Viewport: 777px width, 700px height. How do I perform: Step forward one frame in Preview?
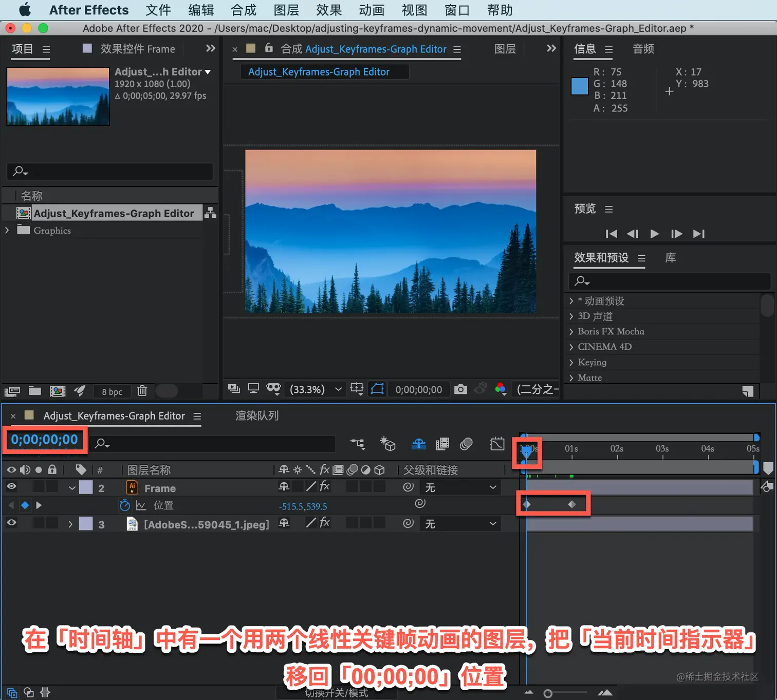click(x=677, y=234)
